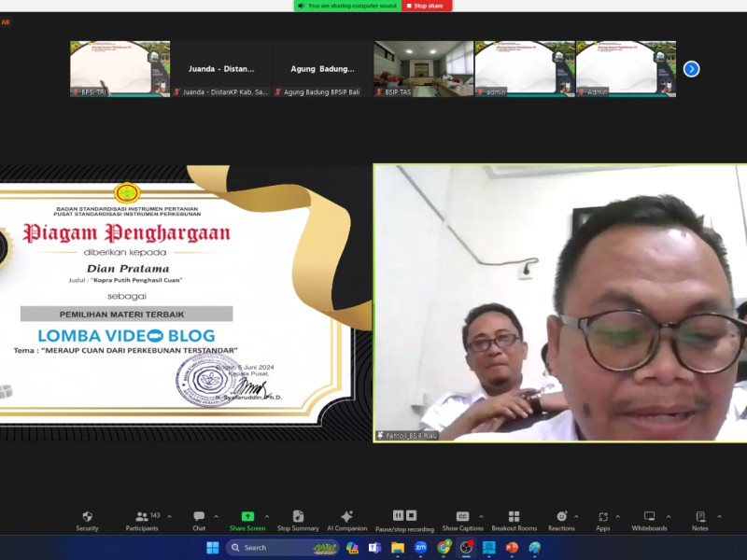Click the red Stop share button
The height and width of the screenshot is (560, 747).
pyautogui.click(x=427, y=6)
